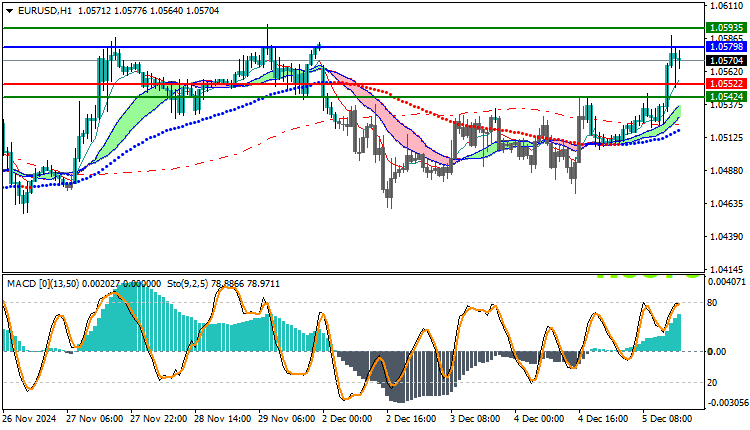750x430 pixels.
Task: Click the 20 level on oscillator scale
Action: 712,383
